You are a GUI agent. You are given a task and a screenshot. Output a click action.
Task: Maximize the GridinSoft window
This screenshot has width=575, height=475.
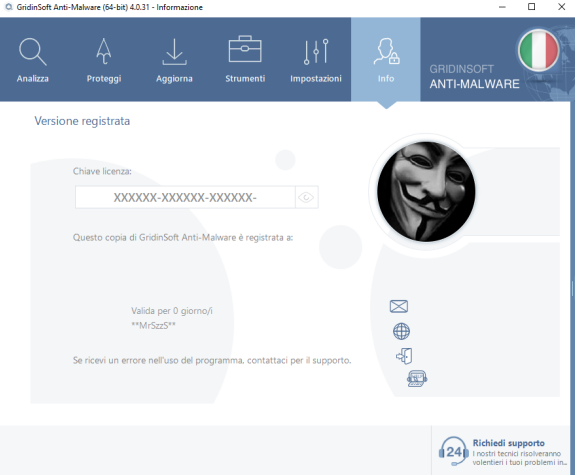(531, 7)
